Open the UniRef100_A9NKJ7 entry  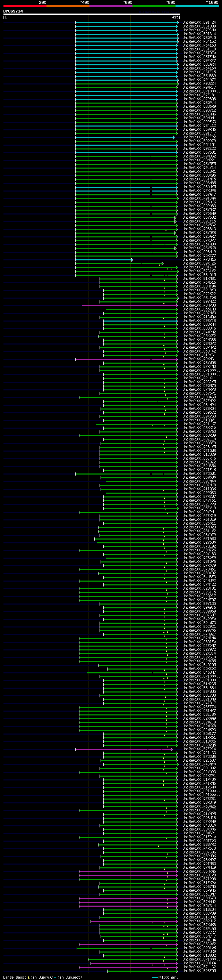pos(199,88)
